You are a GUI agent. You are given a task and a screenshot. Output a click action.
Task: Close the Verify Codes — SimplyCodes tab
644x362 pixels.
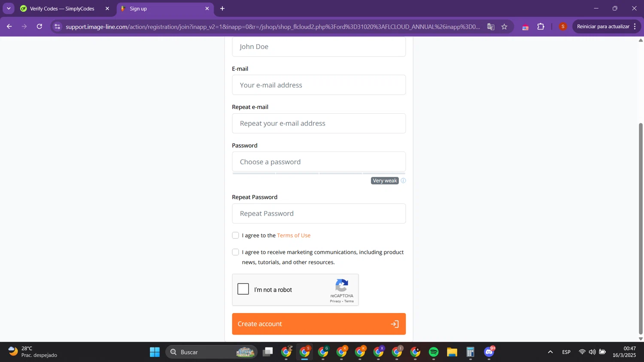[107, 9]
